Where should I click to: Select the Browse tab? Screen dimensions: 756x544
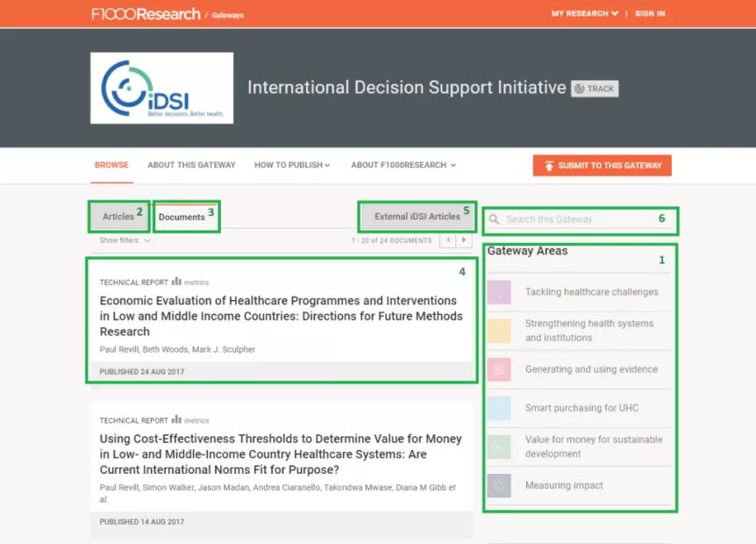[x=111, y=165]
